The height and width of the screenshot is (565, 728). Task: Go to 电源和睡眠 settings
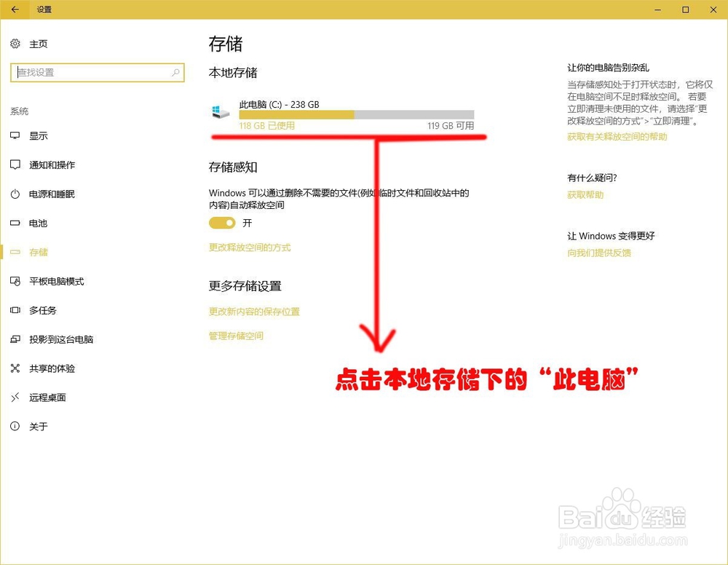pyautogui.click(x=52, y=194)
